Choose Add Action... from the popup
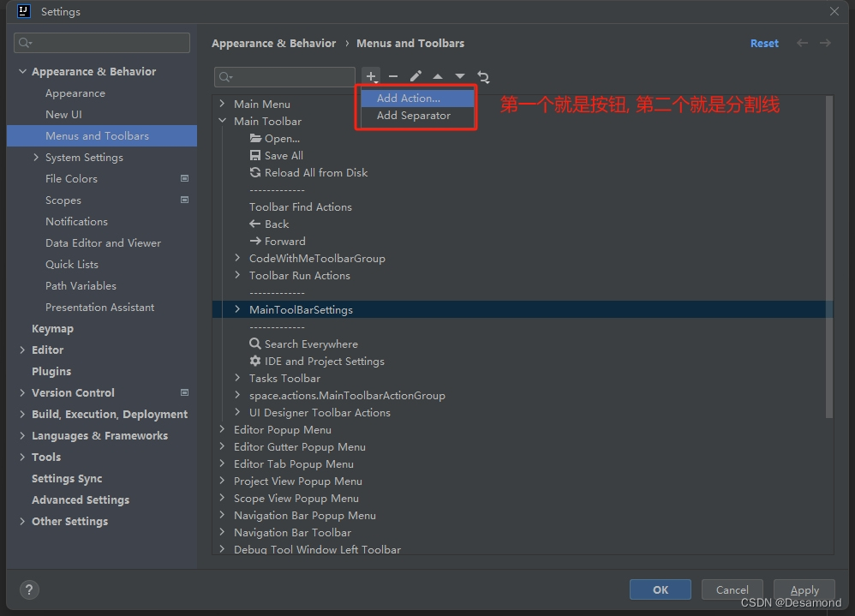The width and height of the screenshot is (855, 616). (x=417, y=99)
